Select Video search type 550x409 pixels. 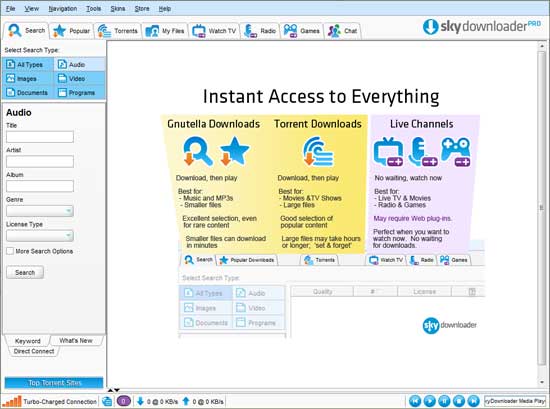coord(79,79)
